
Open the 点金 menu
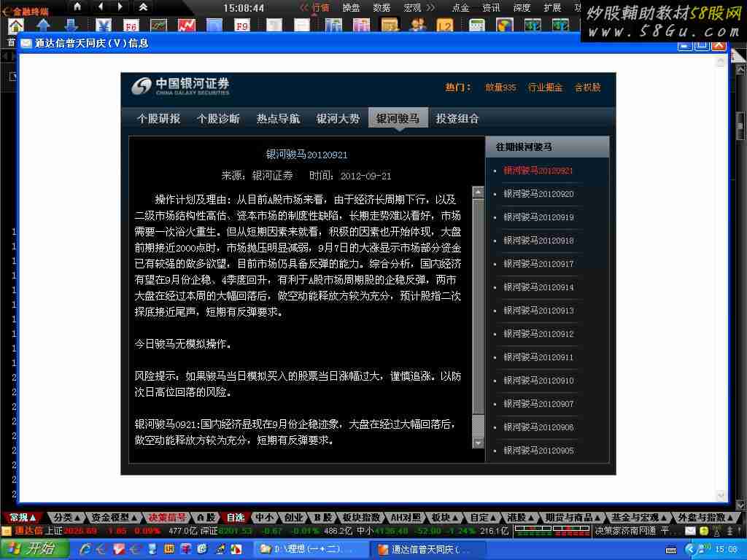(x=461, y=7)
